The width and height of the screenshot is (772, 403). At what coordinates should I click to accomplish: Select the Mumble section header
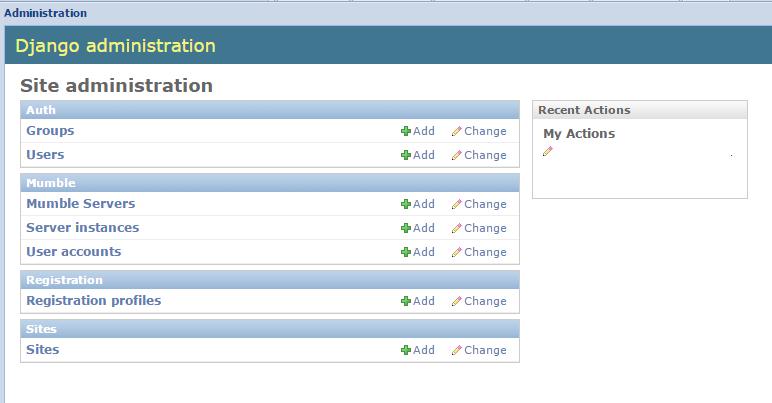[x=50, y=183]
